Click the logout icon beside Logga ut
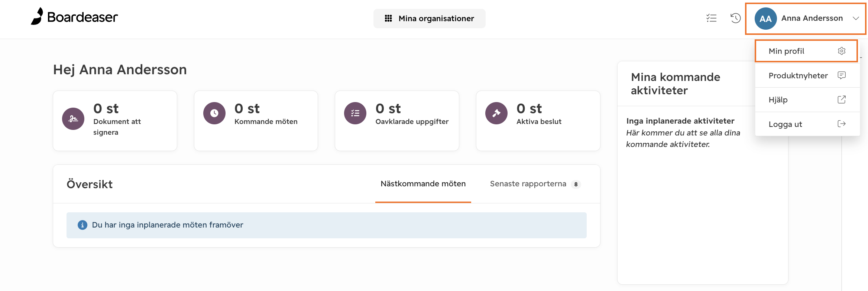Screen dimensions: 868x291 pyautogui.click(x=842, y=124)
